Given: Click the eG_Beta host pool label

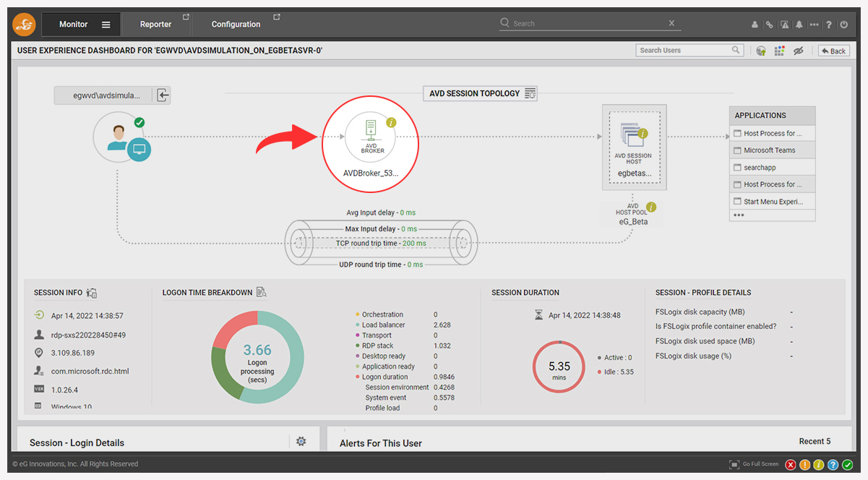Looking at the screenshot, I should 632,222.
